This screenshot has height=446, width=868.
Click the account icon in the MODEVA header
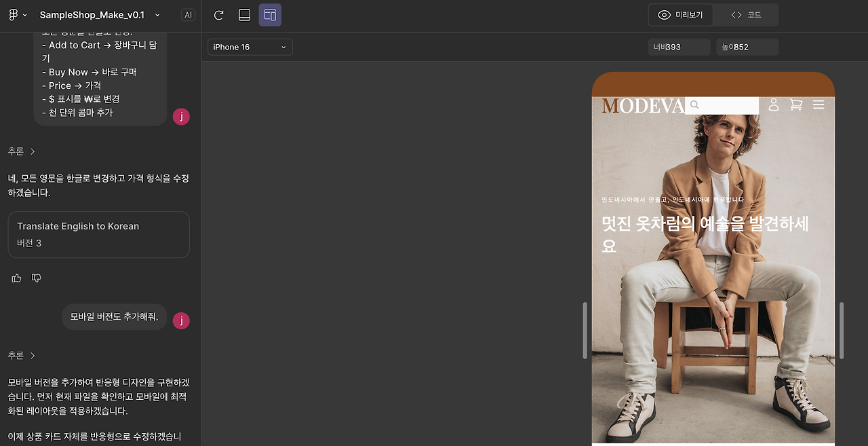774,105
